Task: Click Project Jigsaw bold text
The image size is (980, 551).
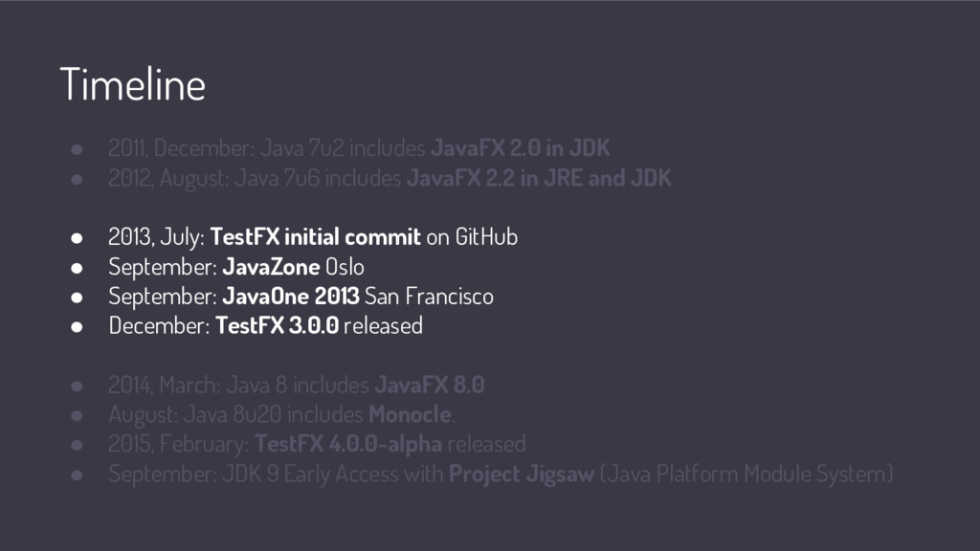Action: [x=522, y=474]
